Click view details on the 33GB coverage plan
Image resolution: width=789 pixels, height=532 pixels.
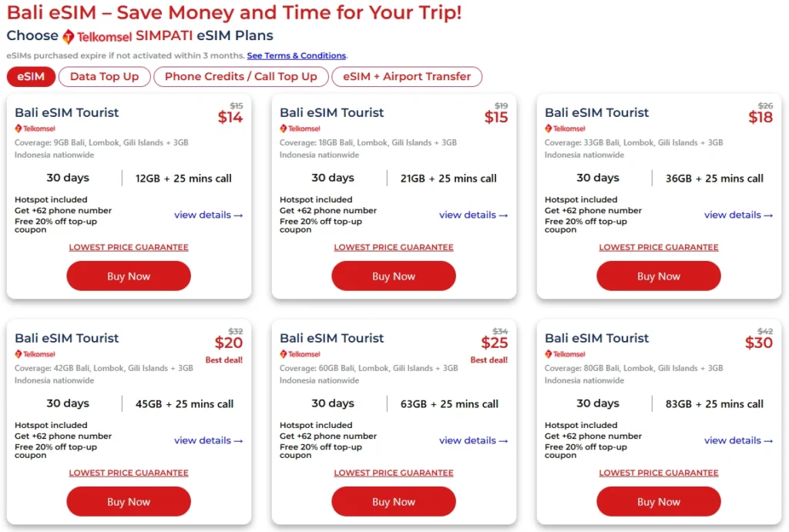click(x=738, y=216)
